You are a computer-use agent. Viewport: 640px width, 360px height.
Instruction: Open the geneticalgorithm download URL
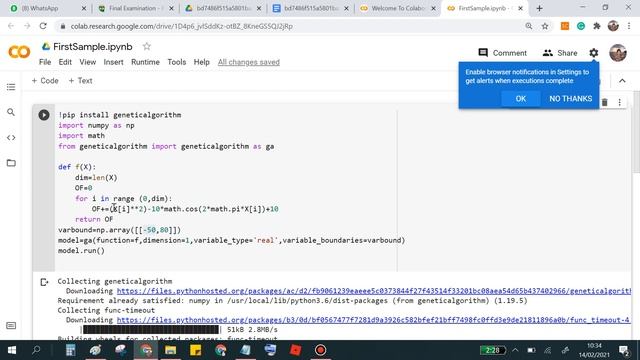click(x=373, y=291)
